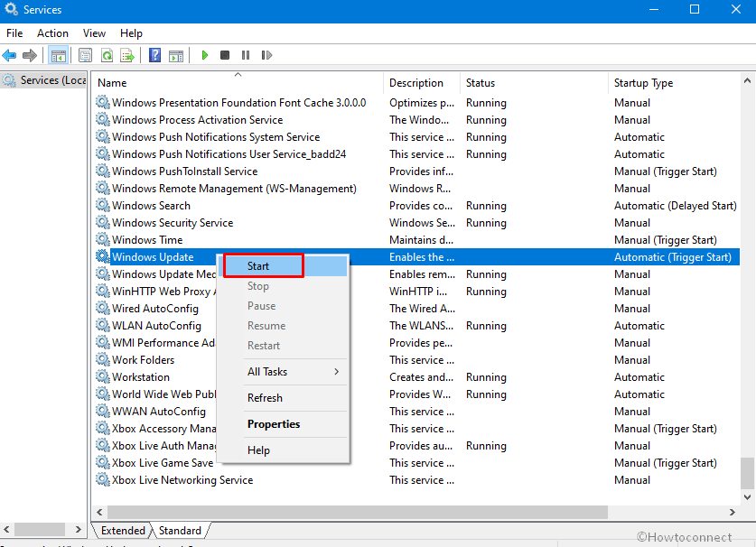This screenshot has width=756, height=547.
Task: Click the services list horizontal scroll right arrow
Action: click(x=732, y=512)
